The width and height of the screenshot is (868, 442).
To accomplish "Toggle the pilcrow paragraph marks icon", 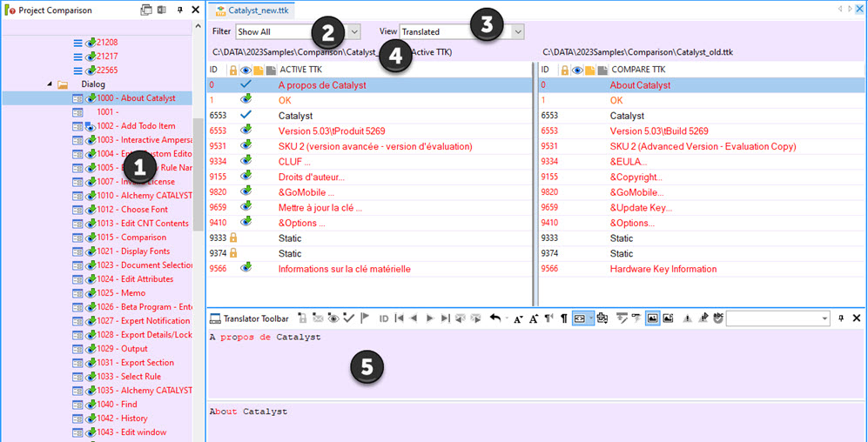I will coord(563,318).
